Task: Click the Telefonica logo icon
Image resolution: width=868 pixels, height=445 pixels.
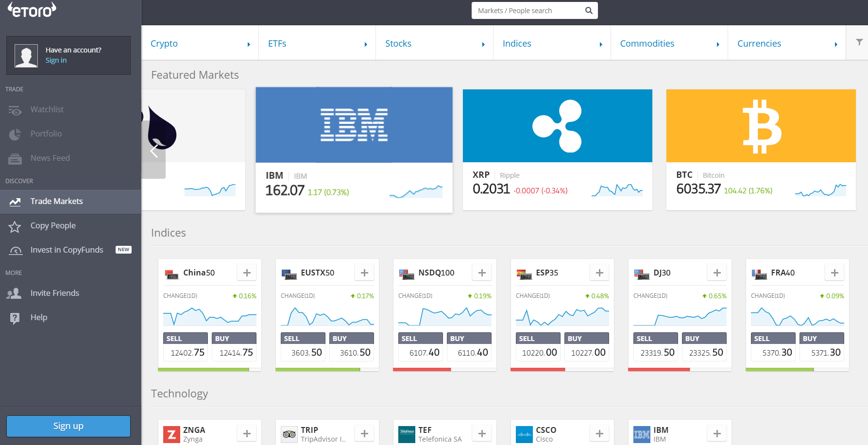Action: coord(407,434)
